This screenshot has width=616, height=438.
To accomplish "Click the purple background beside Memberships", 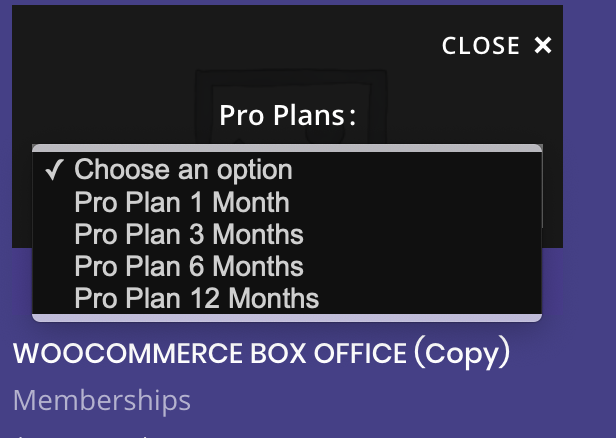I will click(400, 401).
